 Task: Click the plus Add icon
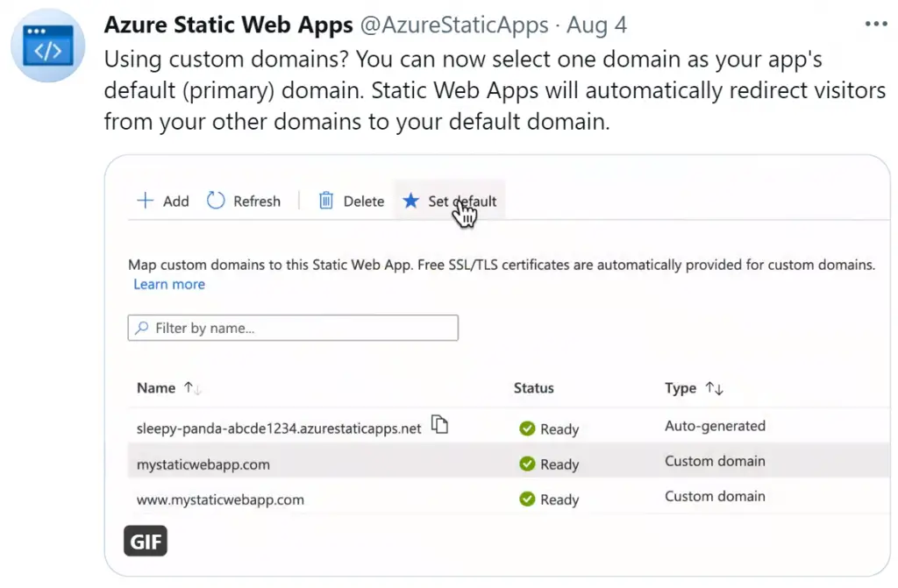pos(145,201)
